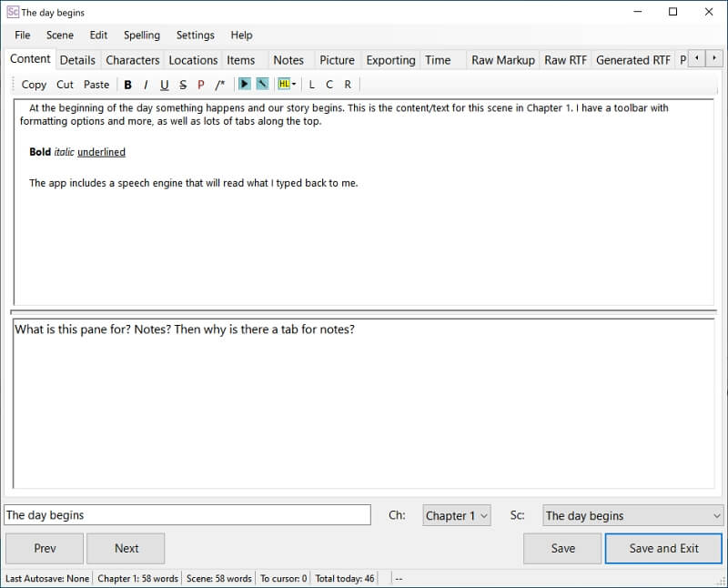Click the underline U toolbar icon
The width and height of the screenshot is (728, 588).
click(164, 85)
